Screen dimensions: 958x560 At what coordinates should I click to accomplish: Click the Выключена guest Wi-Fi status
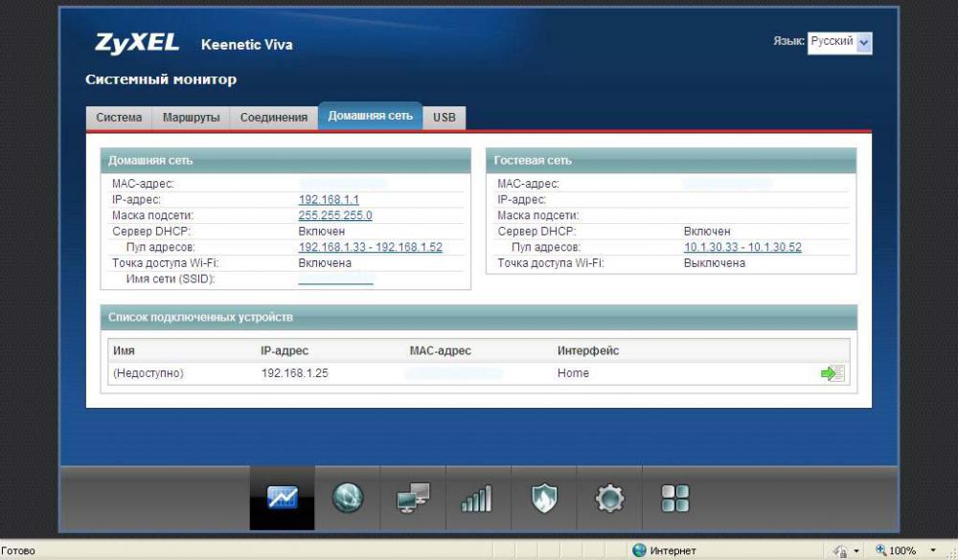point(715,263)
